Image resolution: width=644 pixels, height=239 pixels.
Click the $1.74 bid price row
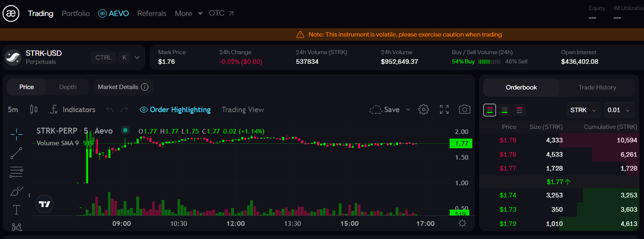[x=558, y=195]
